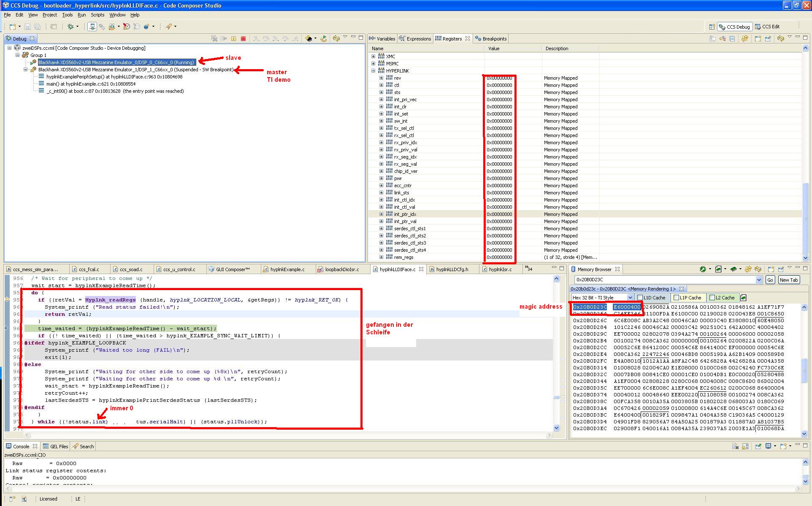Open the GEL Files tab
The image size is (812, 506).
click(55, 447)
